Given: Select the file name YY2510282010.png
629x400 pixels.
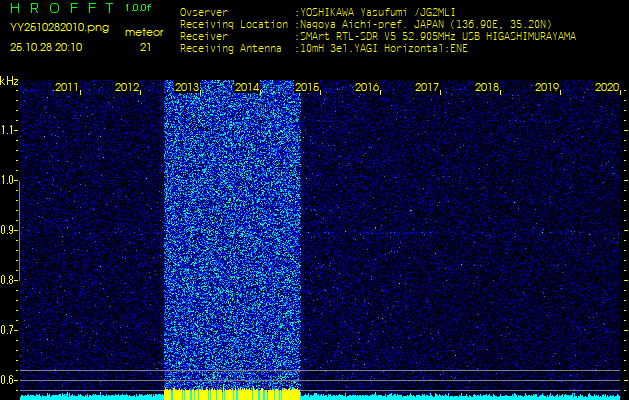Looking at the screenshot, I should tap(59, 28).
